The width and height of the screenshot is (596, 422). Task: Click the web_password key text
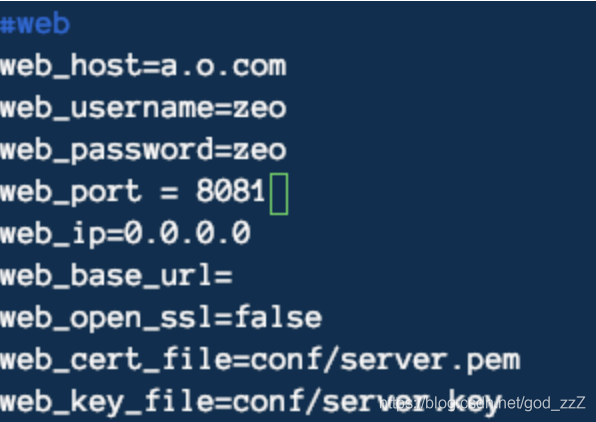click(107, 151)
